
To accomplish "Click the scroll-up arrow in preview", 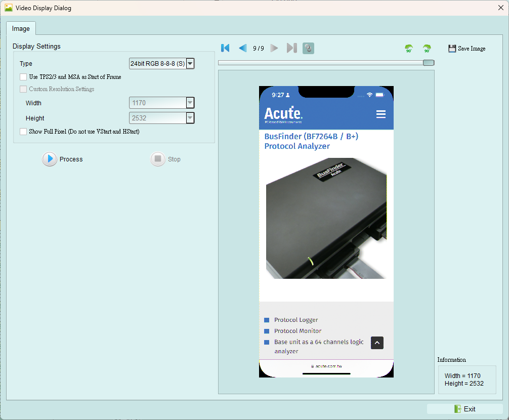I will click(x=377, y=343).
